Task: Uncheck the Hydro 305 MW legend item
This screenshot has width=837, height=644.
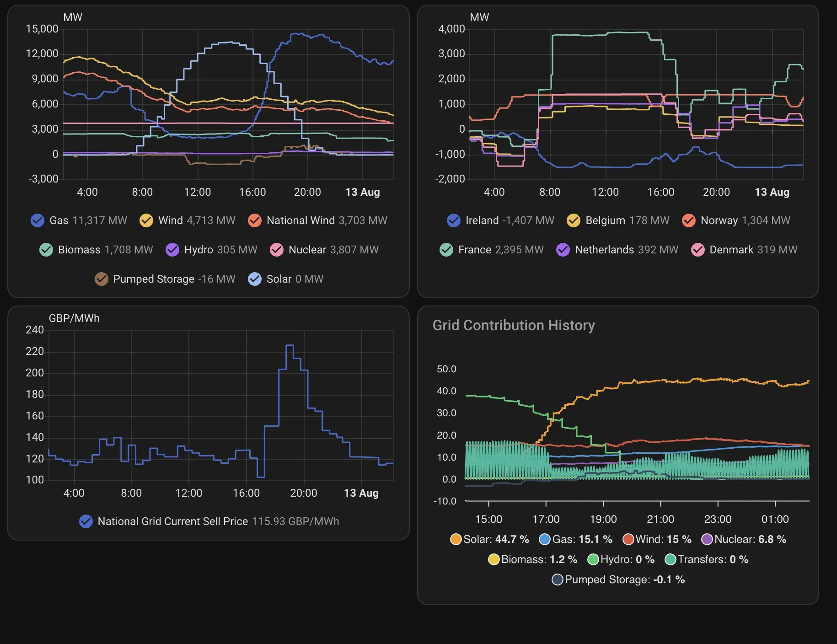Action: pos(172,250)
